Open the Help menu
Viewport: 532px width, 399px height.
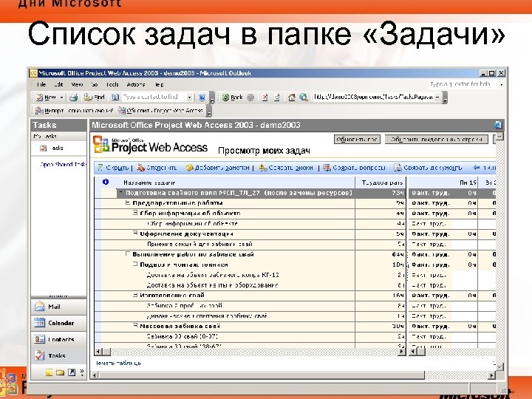159,84
